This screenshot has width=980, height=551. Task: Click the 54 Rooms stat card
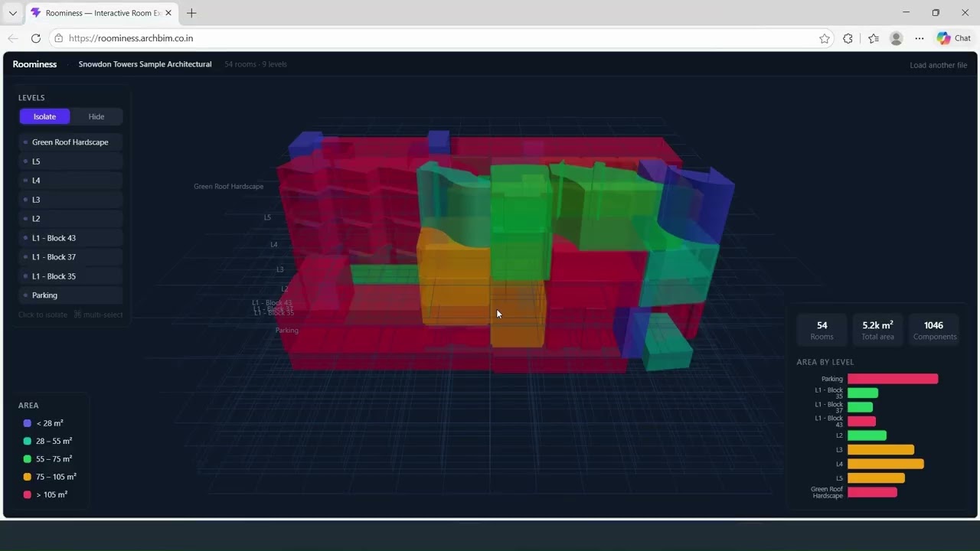tap(822, 330)
